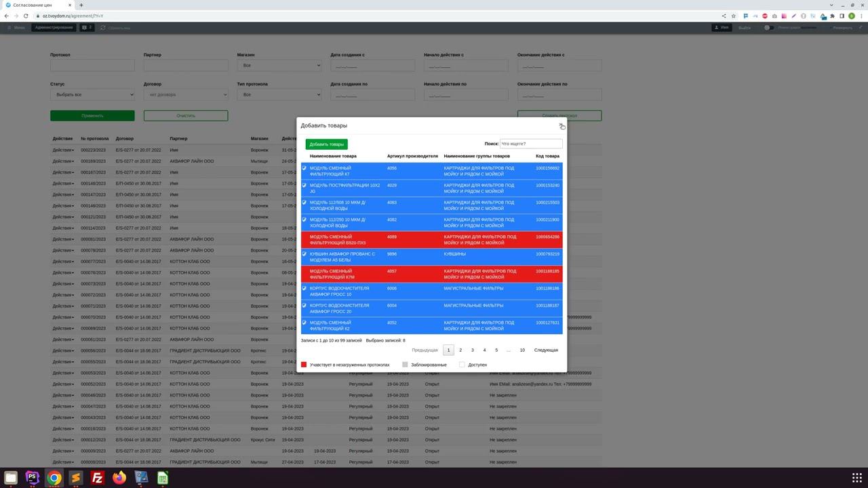Sort by 'Код товара' column header

point(547,156)
